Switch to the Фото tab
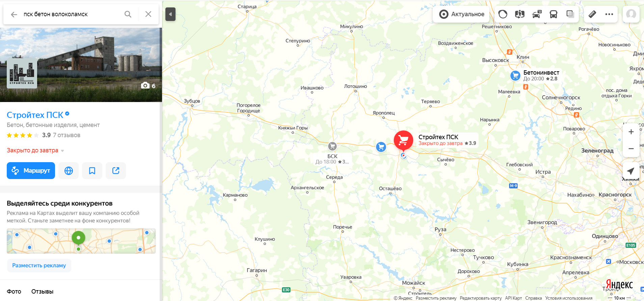The image size is (644, 301). (14, 292)
